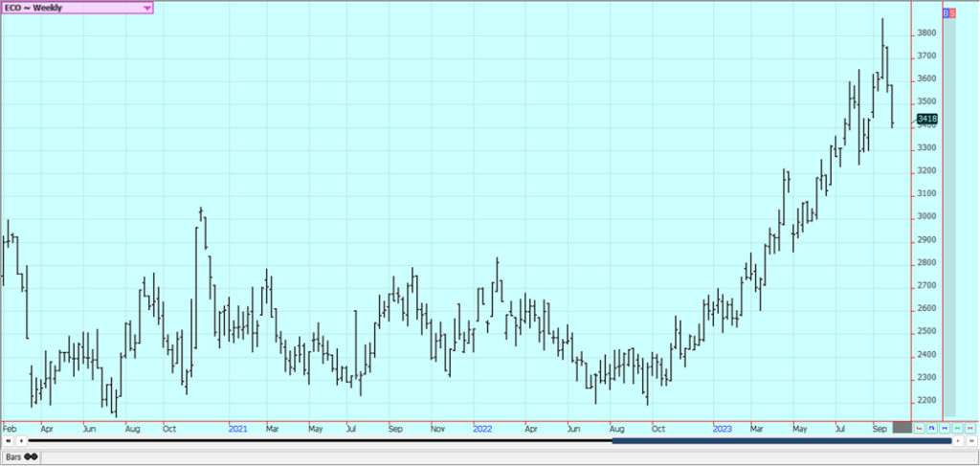Screen dimensions: 980x466
Task: Click the blue B buy button
Action: [946, 12]
